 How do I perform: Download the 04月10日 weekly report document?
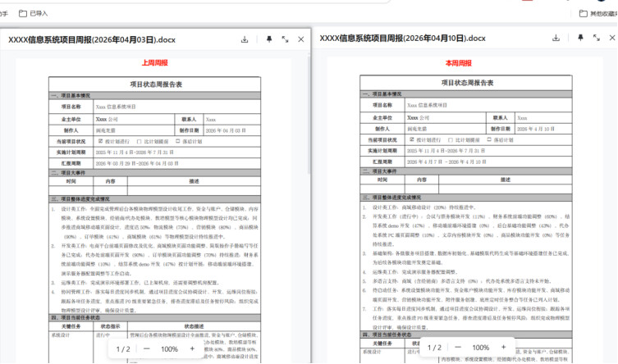point(556,38)
